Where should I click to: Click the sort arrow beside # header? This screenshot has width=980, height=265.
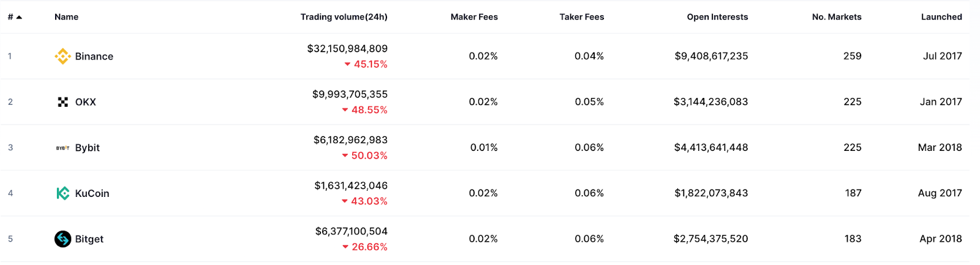click(x=19, y=17)
